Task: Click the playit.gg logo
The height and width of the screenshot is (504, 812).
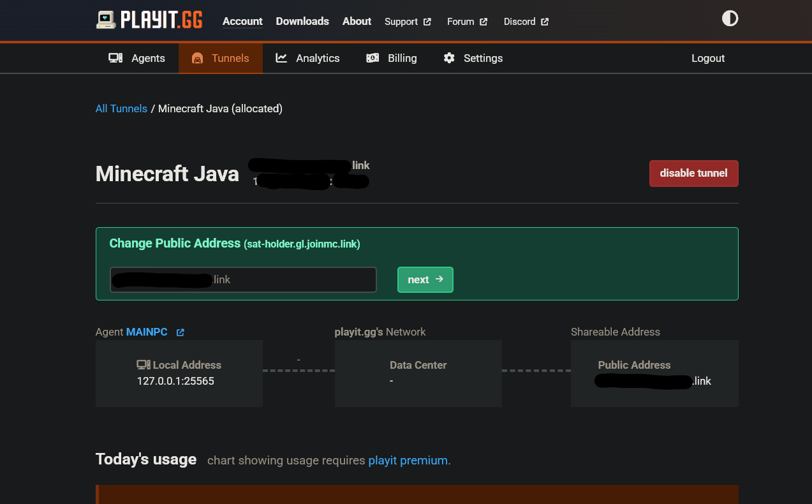Action: click(x=149, y=20)
